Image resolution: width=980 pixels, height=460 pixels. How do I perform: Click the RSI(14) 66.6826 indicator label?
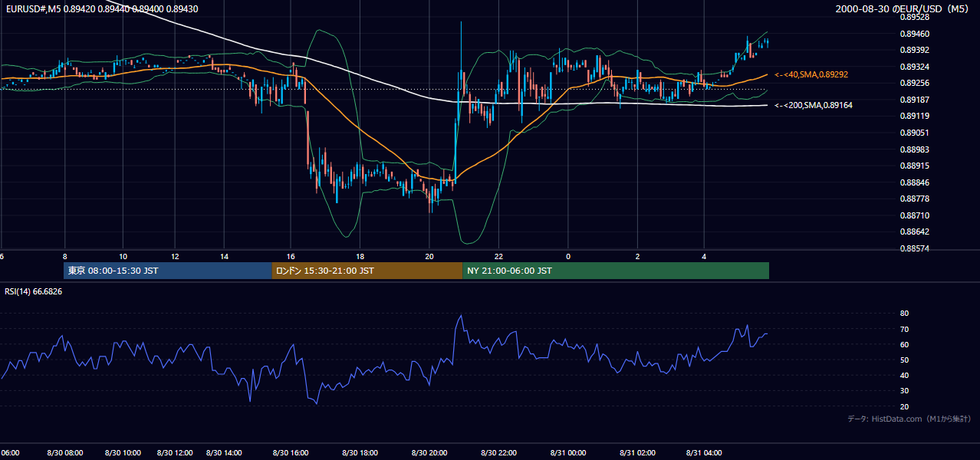click(34, 291)
